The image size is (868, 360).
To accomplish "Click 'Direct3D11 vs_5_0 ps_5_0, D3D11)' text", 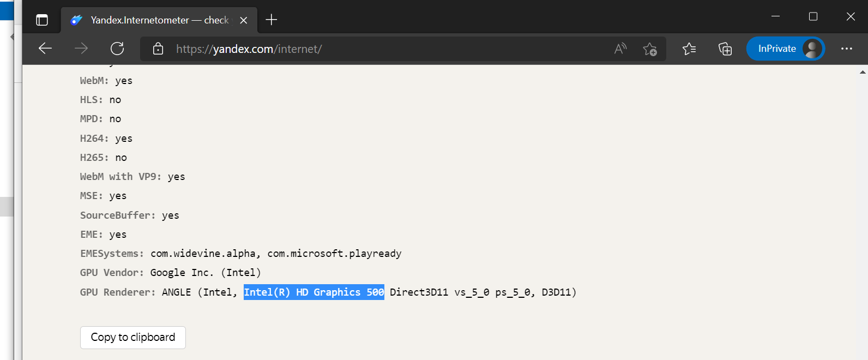I will [x=483, y=292].
